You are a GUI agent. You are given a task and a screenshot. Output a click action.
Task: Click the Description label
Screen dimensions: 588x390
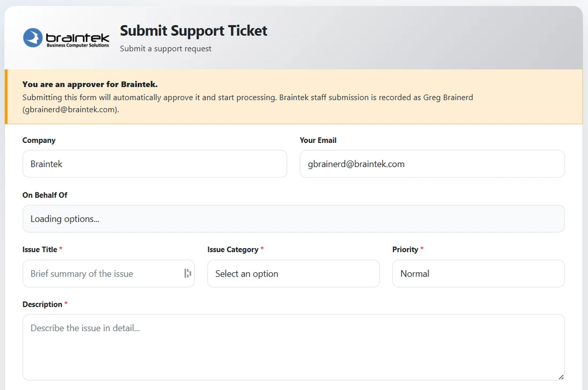point(42,304)
